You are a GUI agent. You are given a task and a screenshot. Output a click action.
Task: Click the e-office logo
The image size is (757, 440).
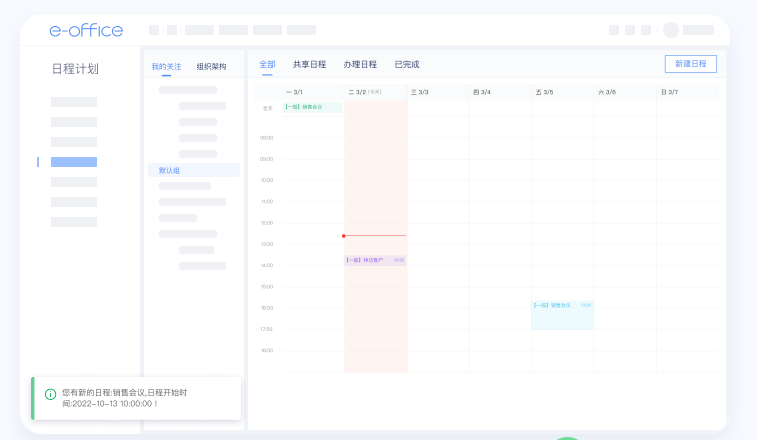[86, 30]
